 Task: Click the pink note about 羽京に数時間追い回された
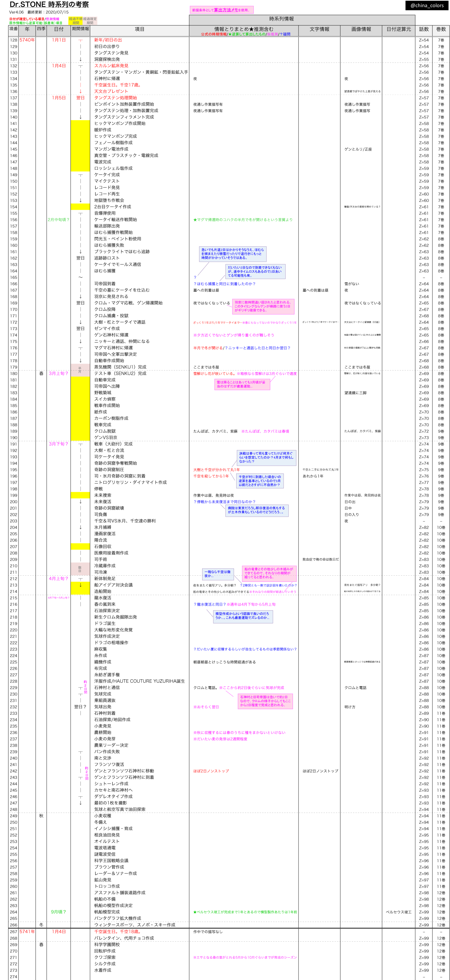coord(263,307)
